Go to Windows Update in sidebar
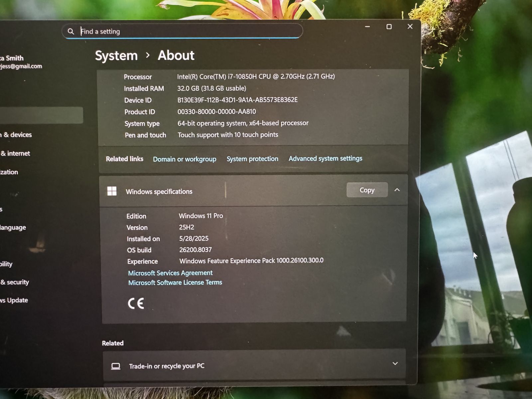 [x=14, y=300]
